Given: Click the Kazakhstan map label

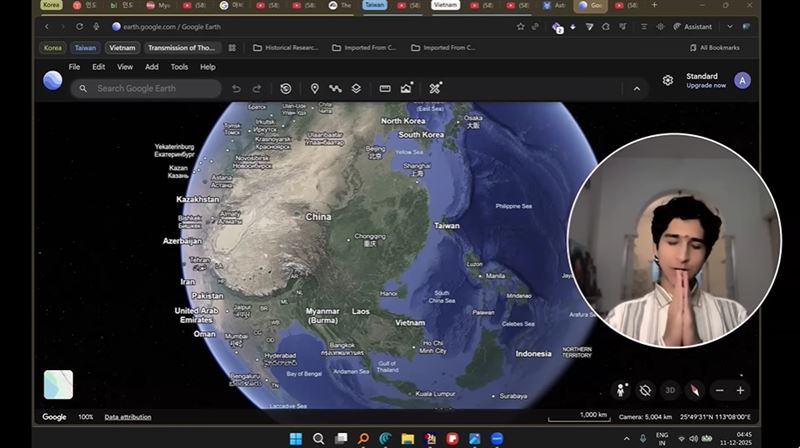Looking at the screenshot, I should 197,200.
